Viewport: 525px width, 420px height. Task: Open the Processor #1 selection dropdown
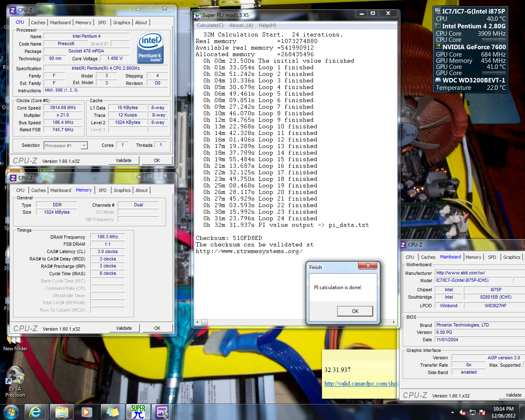pyautogui.click(x=84, y=146)
